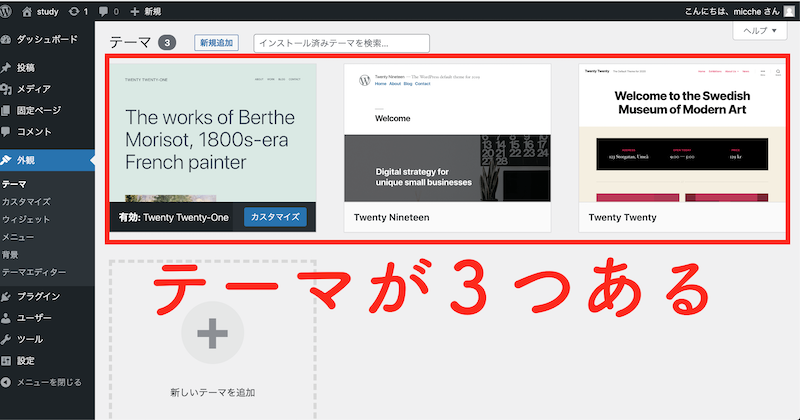Open カスタマイズ submenu item in sidebar
800x420 pixels.
(x=26, y=202)
